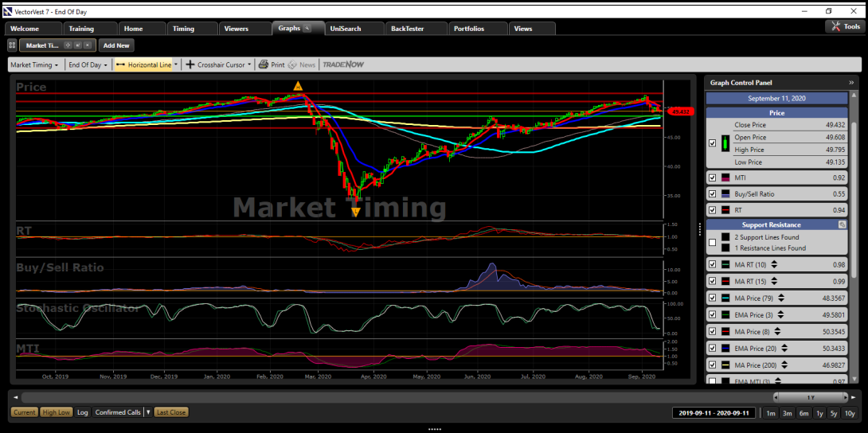Viewport: 868px width, 433px height.
Task: Click the 1Y timeline range slider handle
Action: point(811,397)
